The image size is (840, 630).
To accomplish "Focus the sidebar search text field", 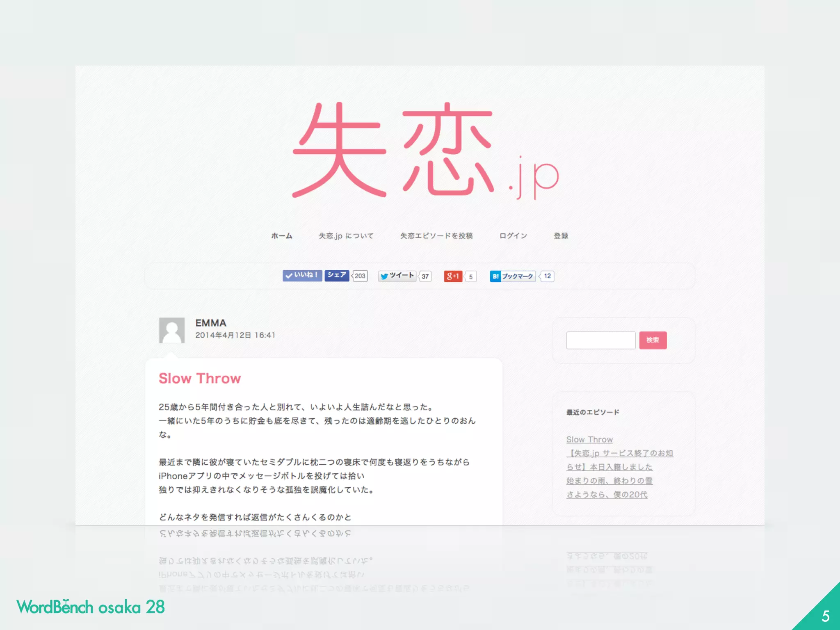I will 600,340.
